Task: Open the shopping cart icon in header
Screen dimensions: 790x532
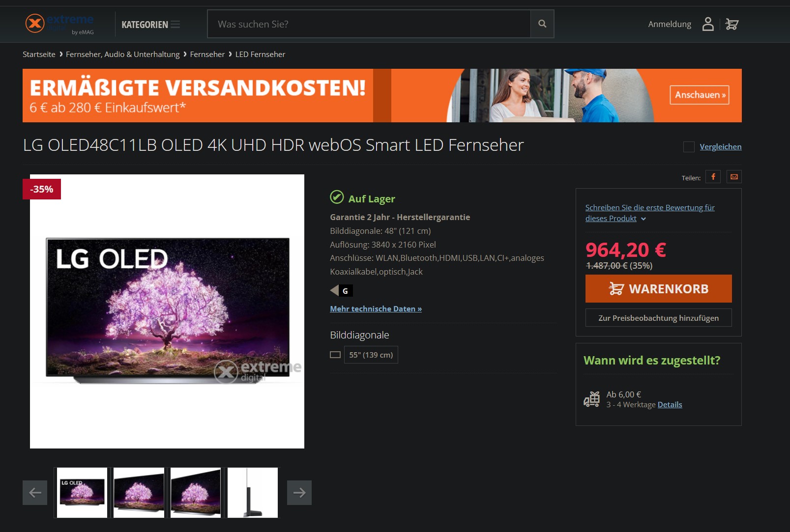Action: [732, 24]
